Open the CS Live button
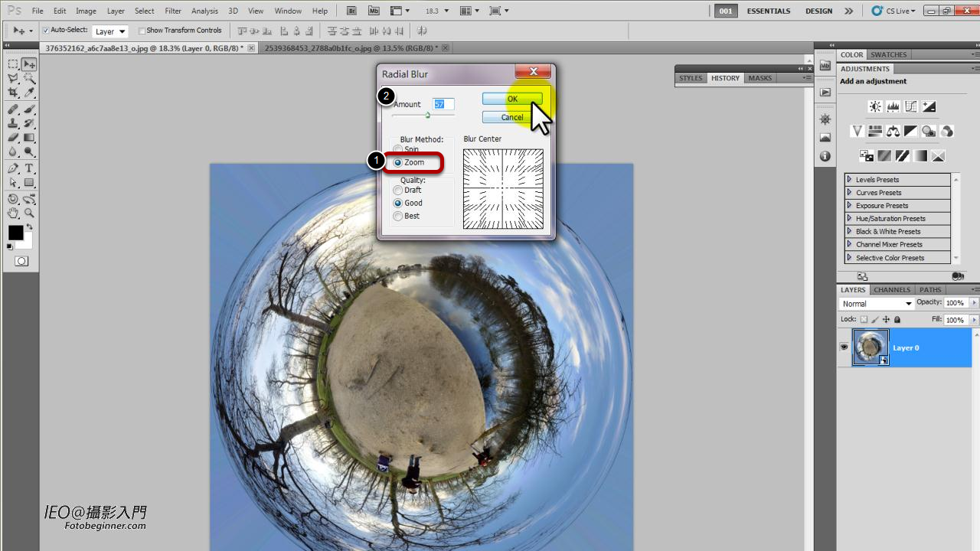This screenshot has width=980, height=551. click(x=893, y=11)
